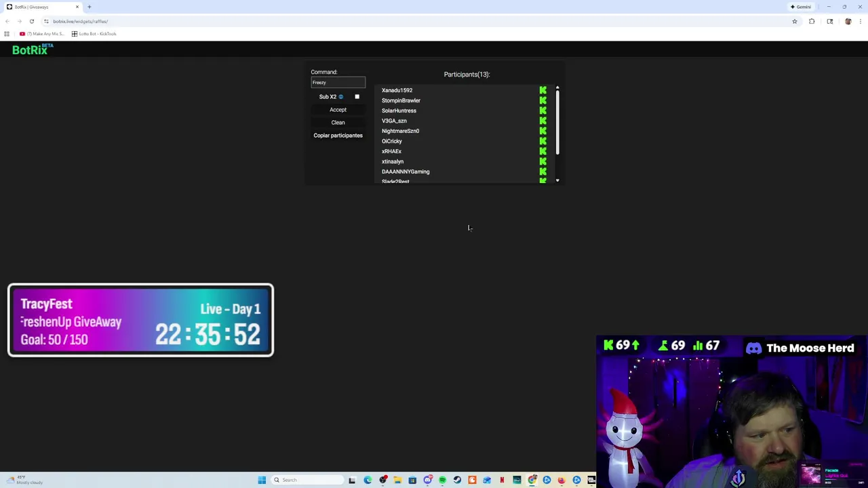Viewport: 868px width, 488px height.
Task: Open Microsoft Edge from the taskbar
Action: point(368,480)
